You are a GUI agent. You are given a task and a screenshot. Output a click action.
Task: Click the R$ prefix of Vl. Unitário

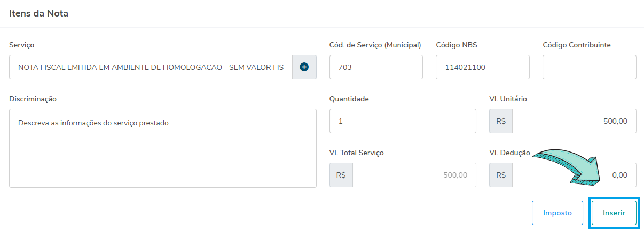(x=501, y=121)
